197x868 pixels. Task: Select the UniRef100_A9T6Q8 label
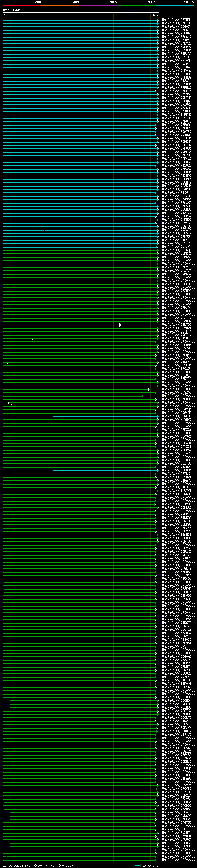tap(177, 250)
